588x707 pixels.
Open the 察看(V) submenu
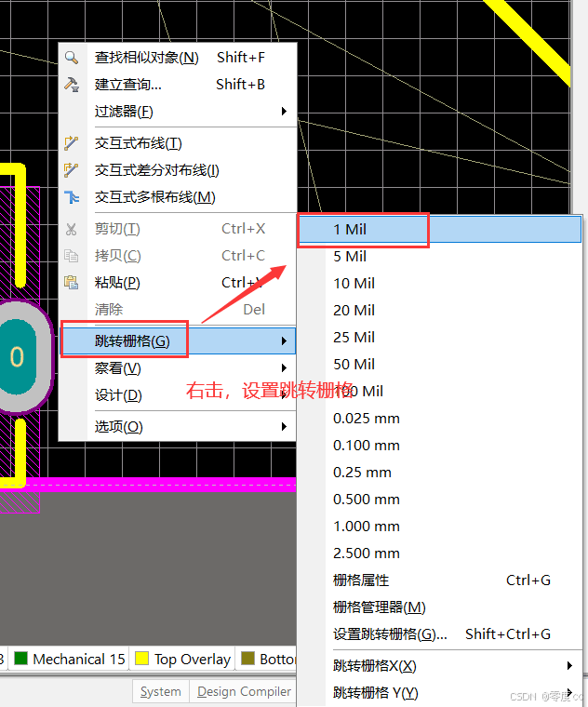pyautogui.click(x=178, y=368)
